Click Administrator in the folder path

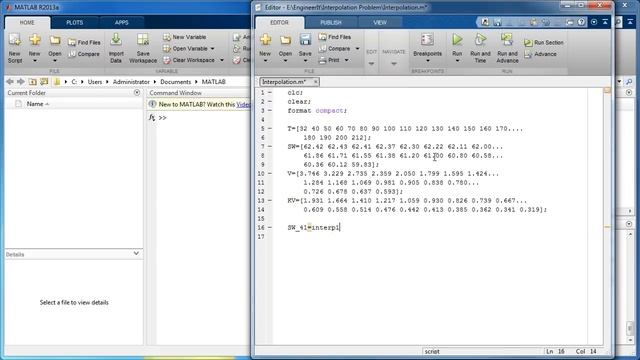[131, 82]
